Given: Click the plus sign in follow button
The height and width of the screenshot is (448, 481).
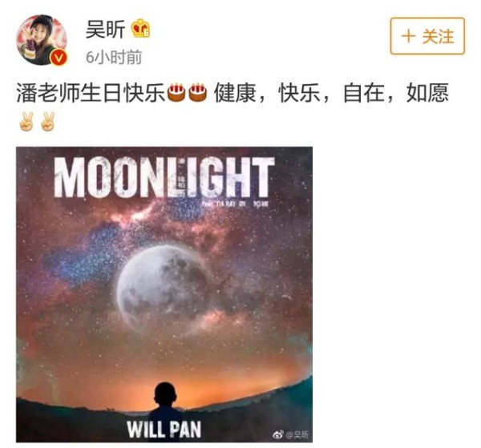Looking at the screenshot, I should tap(409, 36).
